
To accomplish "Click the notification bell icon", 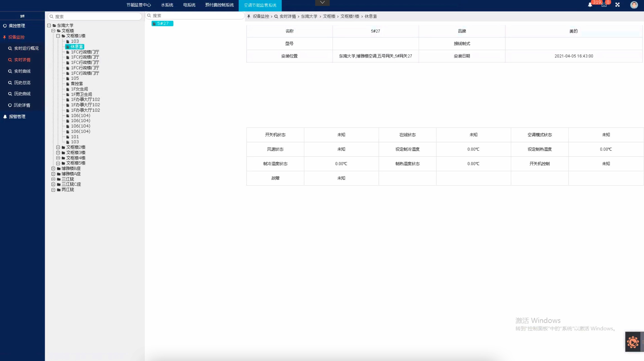I will click(590, 5).
